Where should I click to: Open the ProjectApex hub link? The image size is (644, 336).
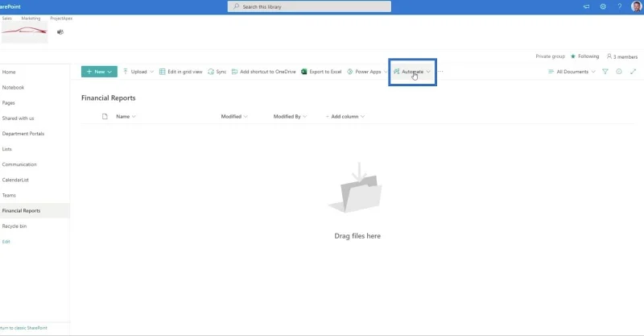[x=61, y=19]
